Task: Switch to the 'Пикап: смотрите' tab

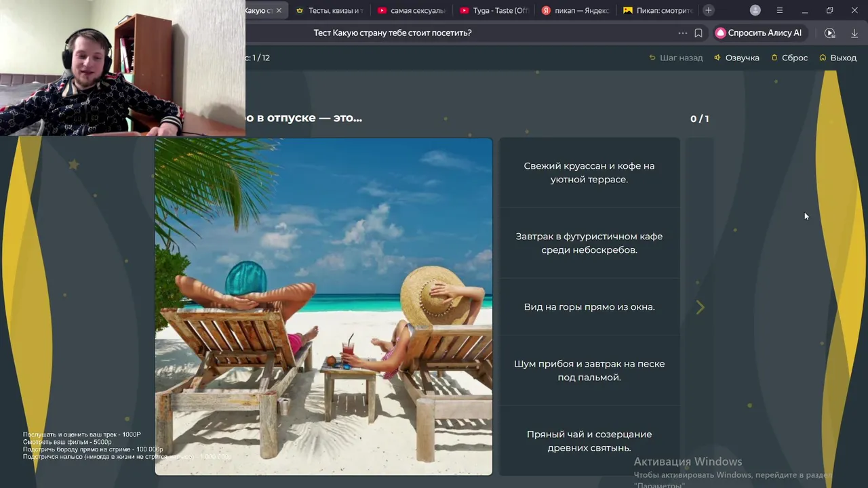Action: (x=658, y=11)
